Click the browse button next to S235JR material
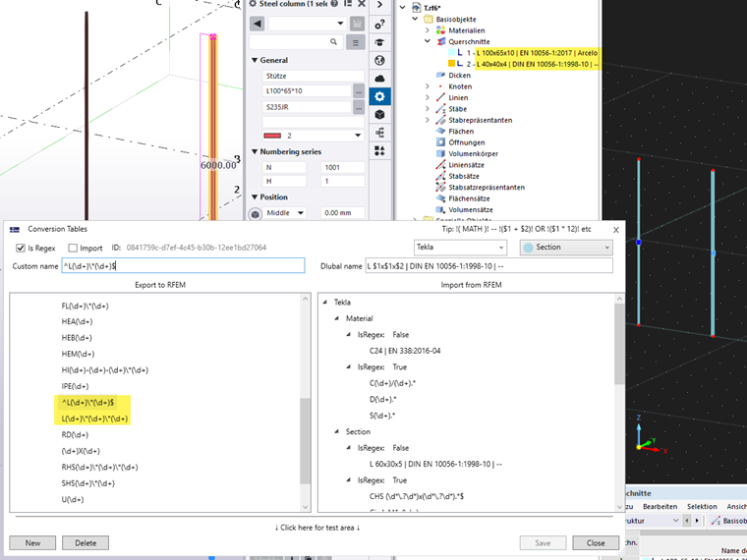Screen dimensions: 747x560 tap(359, 107)
